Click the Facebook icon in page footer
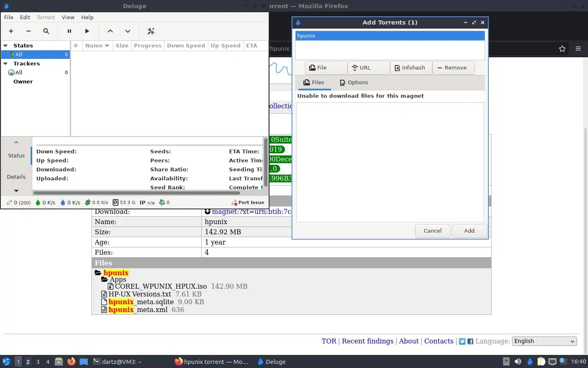Screen dimensions: 588x368 click(x=470, y=341)
